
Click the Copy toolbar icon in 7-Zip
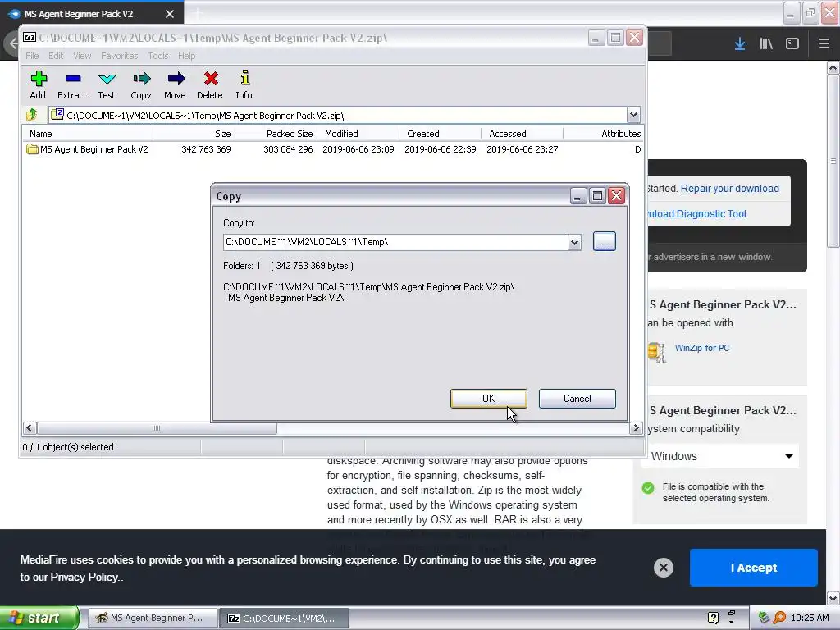(x=141, y=84)
